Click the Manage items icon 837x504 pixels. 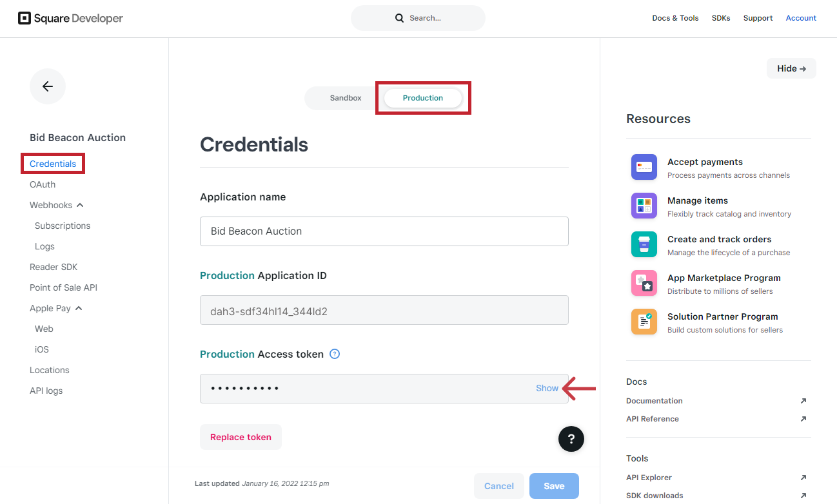point(644,206)
